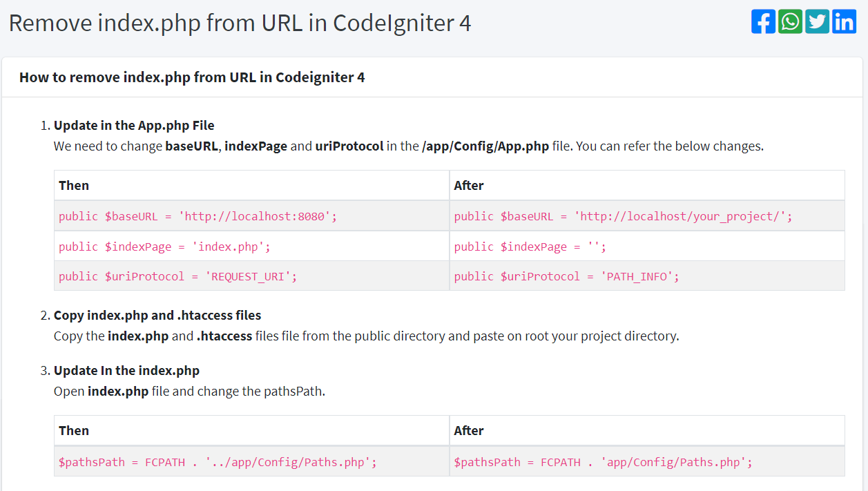The image size is (868, 491).
Task: Click the 'Then' header of the pathsPath table
Action: [x=251, y=430]
